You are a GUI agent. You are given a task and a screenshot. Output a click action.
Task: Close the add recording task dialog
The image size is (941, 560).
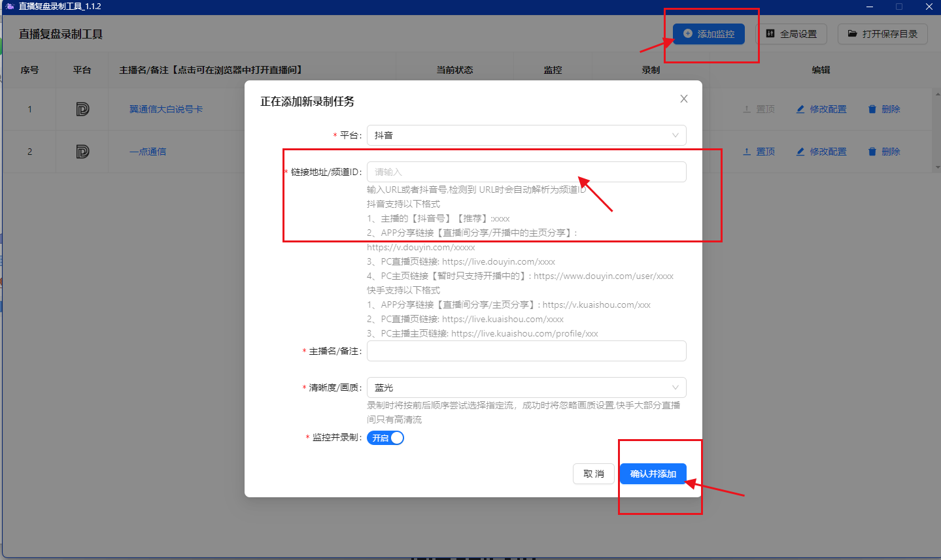684,99
